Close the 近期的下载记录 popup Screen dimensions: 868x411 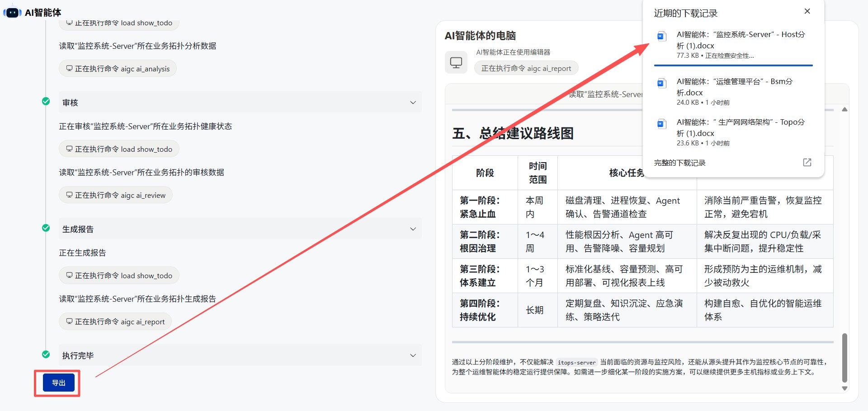(807, 11)
